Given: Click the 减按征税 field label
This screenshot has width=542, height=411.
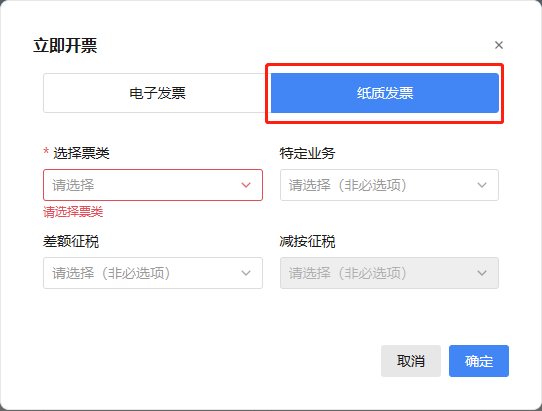Looking at the screenshot, I should click(x=307, y=241).
